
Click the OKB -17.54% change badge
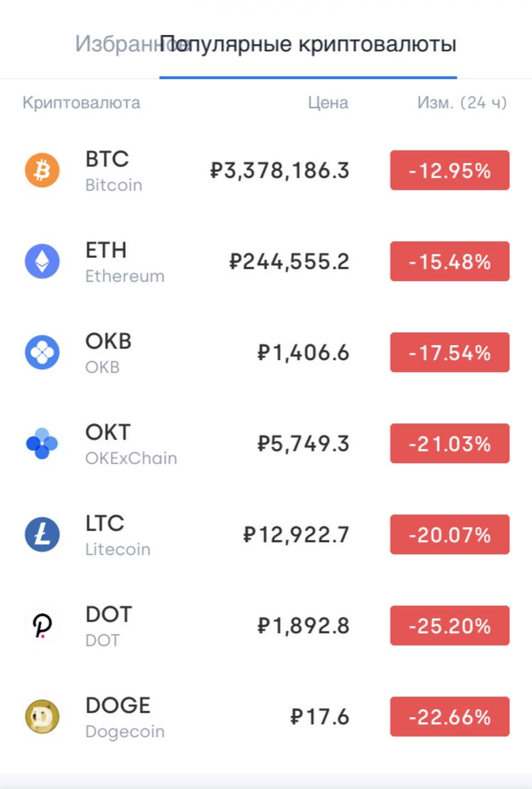[449, 352]
